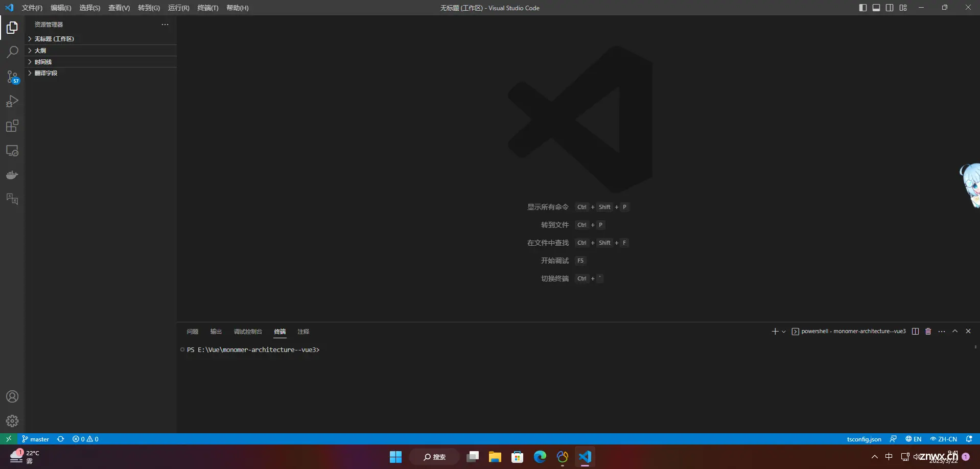Screen dimensions: 980x469
Task: Open Microsoft Store from taskbar
Action: 518,457
